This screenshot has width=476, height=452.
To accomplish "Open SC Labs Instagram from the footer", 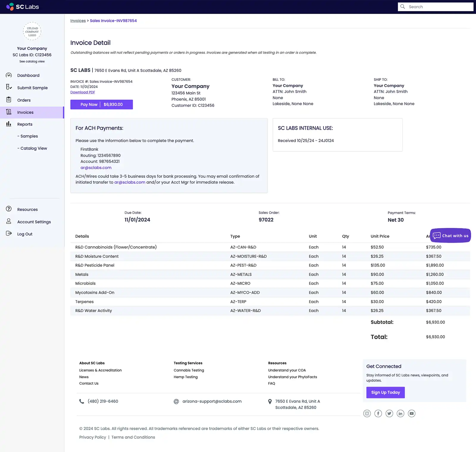I will pyautogui.click(x=367, y=413).
